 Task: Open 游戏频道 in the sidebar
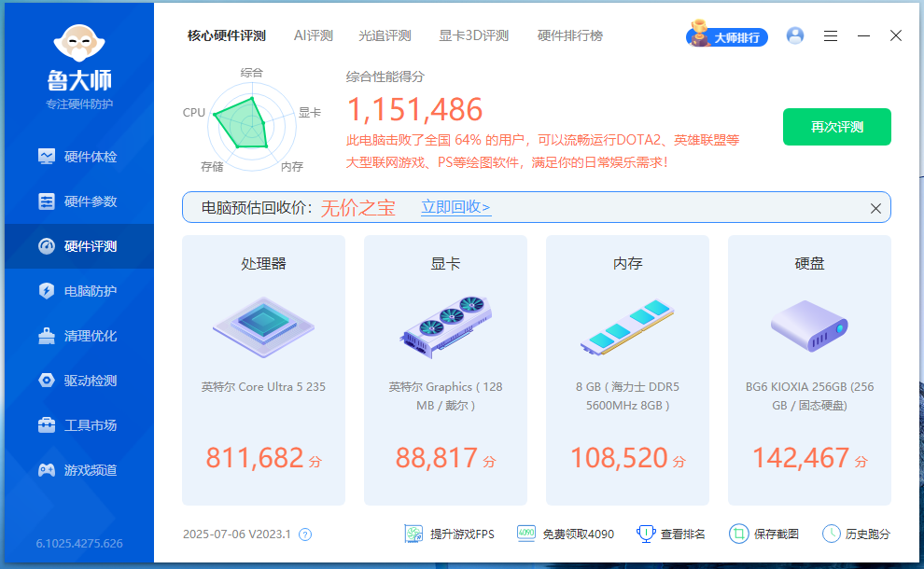(x=79, y=470)
